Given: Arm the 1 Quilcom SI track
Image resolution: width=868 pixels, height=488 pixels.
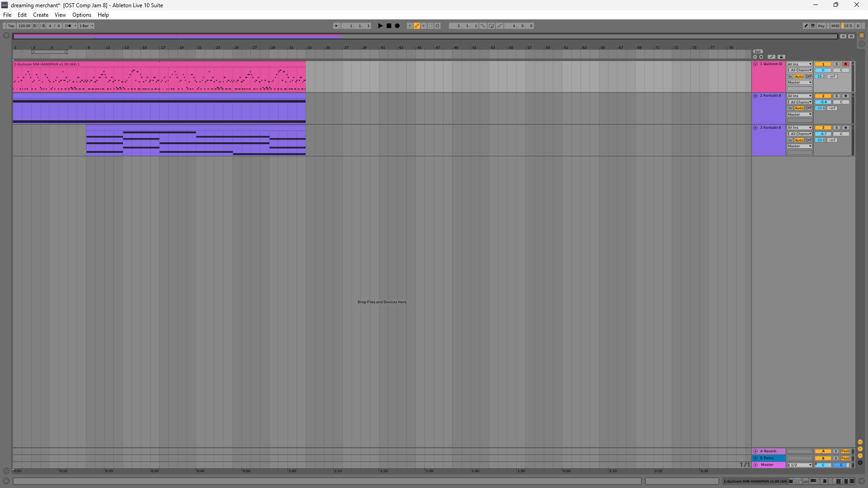Looking at the screenshot, I should coord(845,64).
